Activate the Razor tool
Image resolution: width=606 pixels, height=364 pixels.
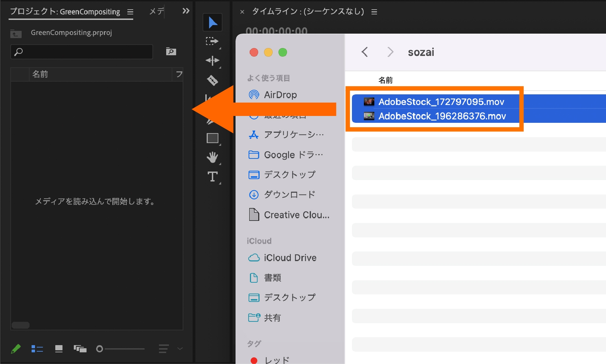coord(212,80)
